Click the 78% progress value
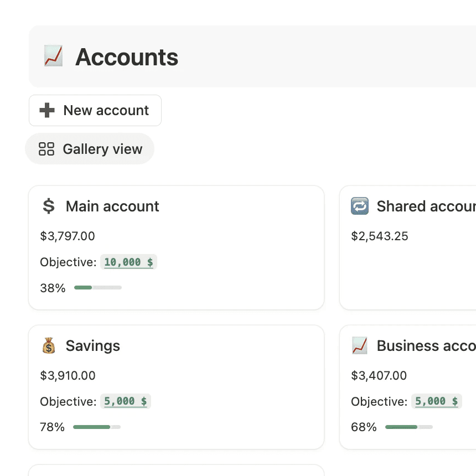The width and height of the screenshot is (476, 476). pos(52,427)
